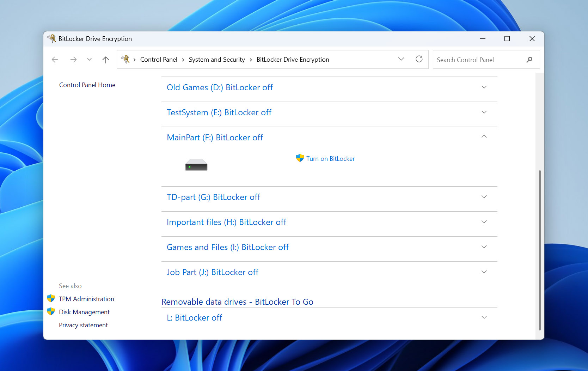Expand Games and Files (I:) chevron
The width and height of the screenshot is (588, 371).
484,247
